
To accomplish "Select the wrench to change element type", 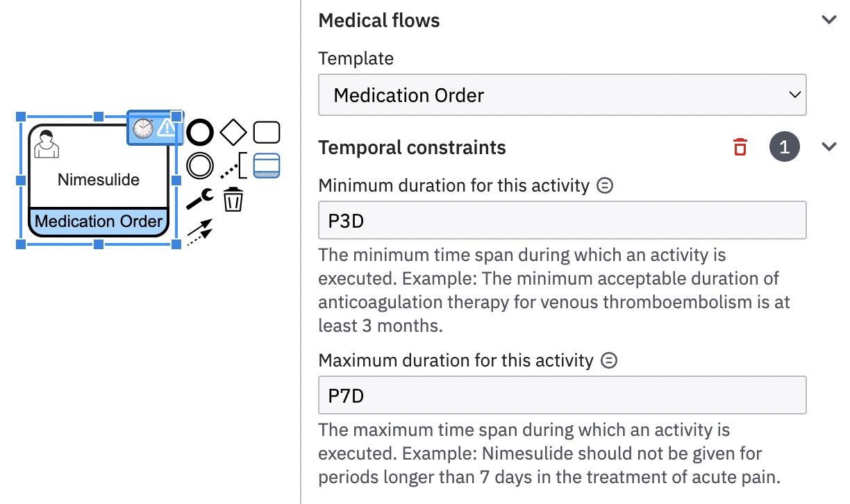I will [x=199, y=199].
